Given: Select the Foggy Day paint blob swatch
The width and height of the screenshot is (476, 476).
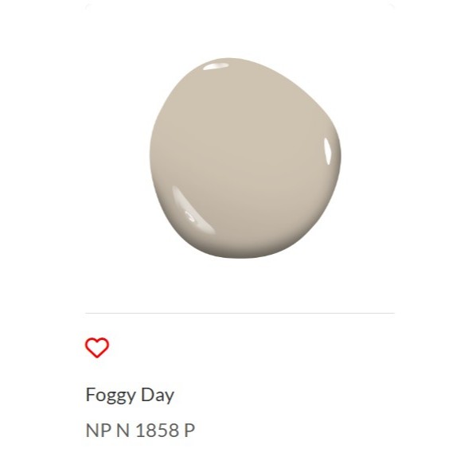Looking at the screenshot, I should [x=244, y=158].
